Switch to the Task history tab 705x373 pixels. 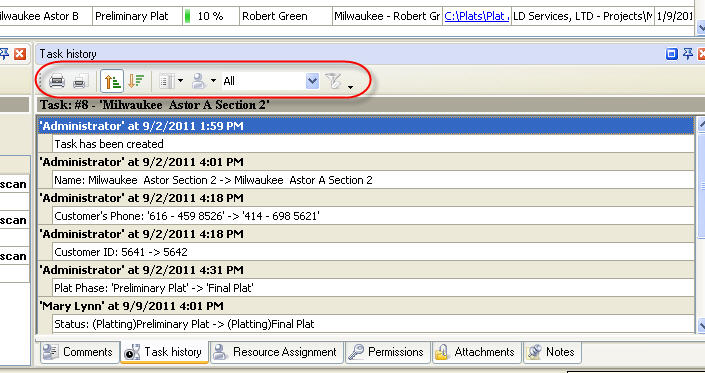(165, 352)
